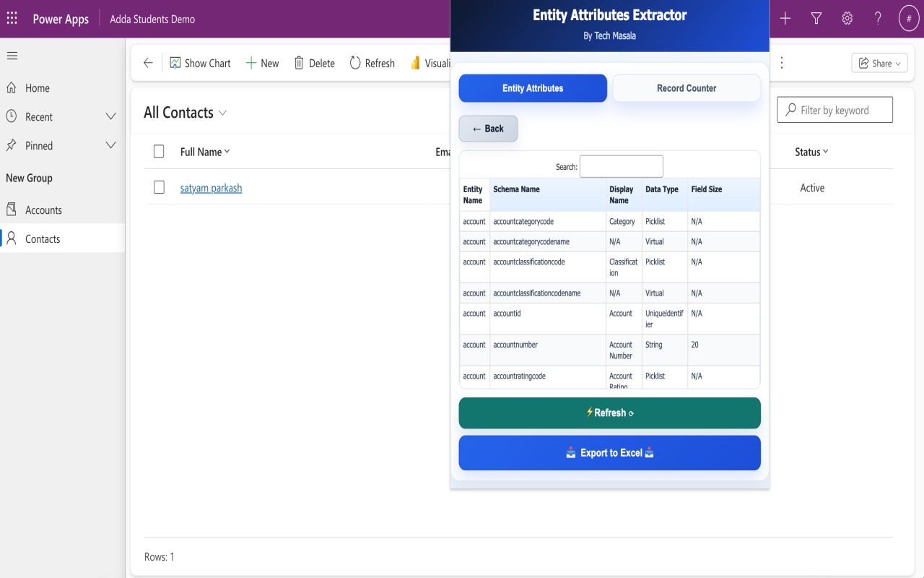The height and width of the screenshot is (578, 924).
Task: Click Delete in the command bar
Action: pyautogui.click(x=314, y=63)
